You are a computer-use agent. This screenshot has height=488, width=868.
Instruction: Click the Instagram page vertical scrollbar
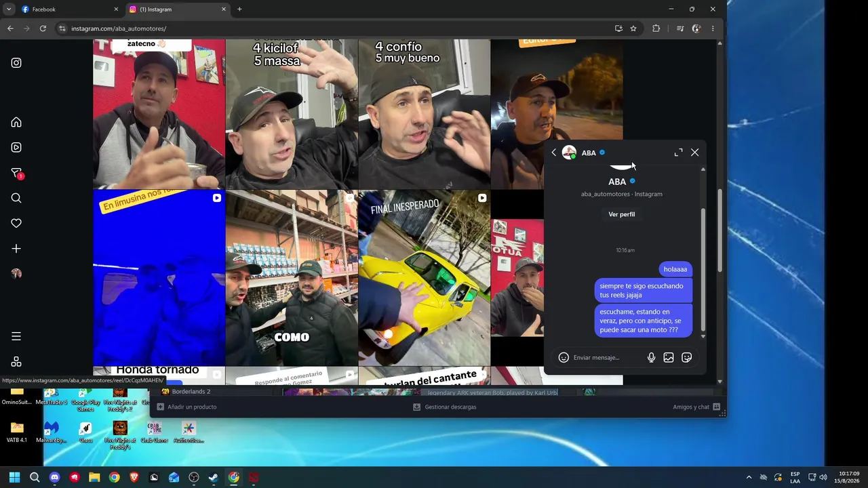click(x=719, y=230)
